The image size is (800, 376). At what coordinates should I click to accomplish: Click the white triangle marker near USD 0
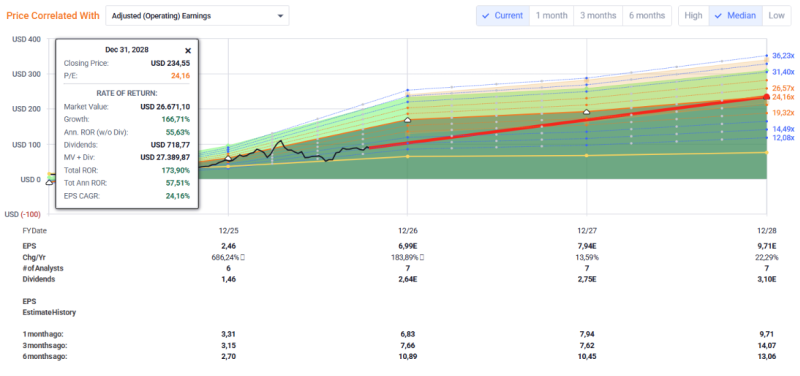[x=49, y=182]
